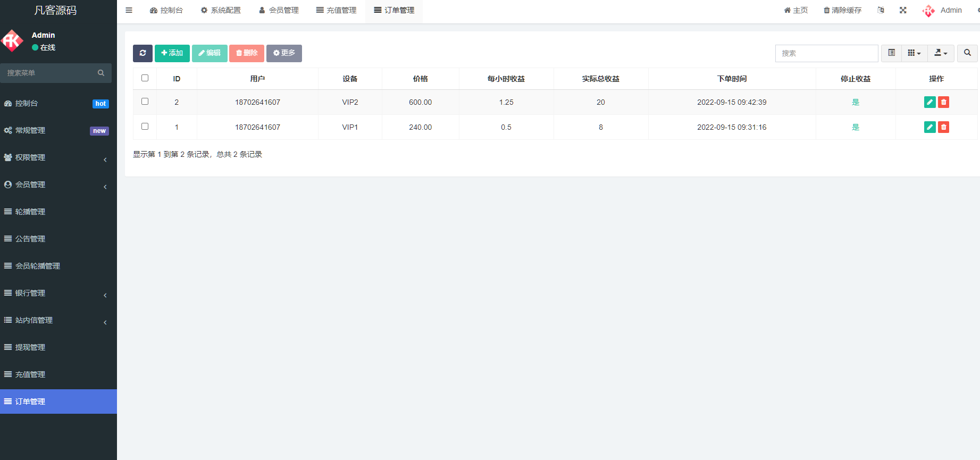The width and height of the screenshot is (980, 460).
Task: Click the refresh table button
Action: point(143,53)
